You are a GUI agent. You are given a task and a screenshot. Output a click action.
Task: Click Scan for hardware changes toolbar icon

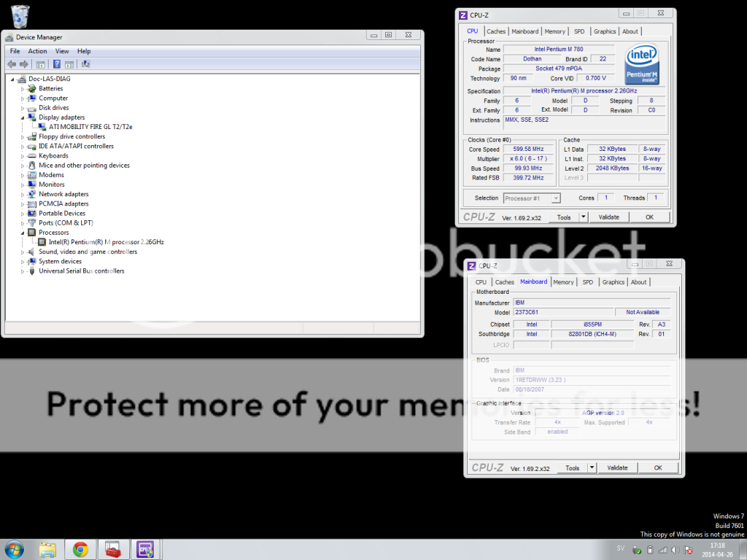[86, 64]
